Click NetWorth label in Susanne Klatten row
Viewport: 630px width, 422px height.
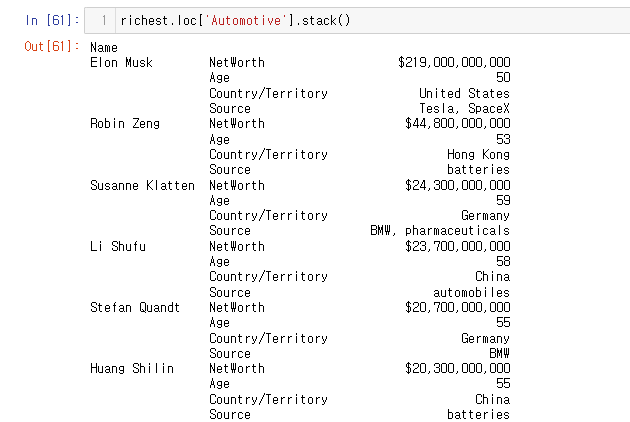coord(237,185)
